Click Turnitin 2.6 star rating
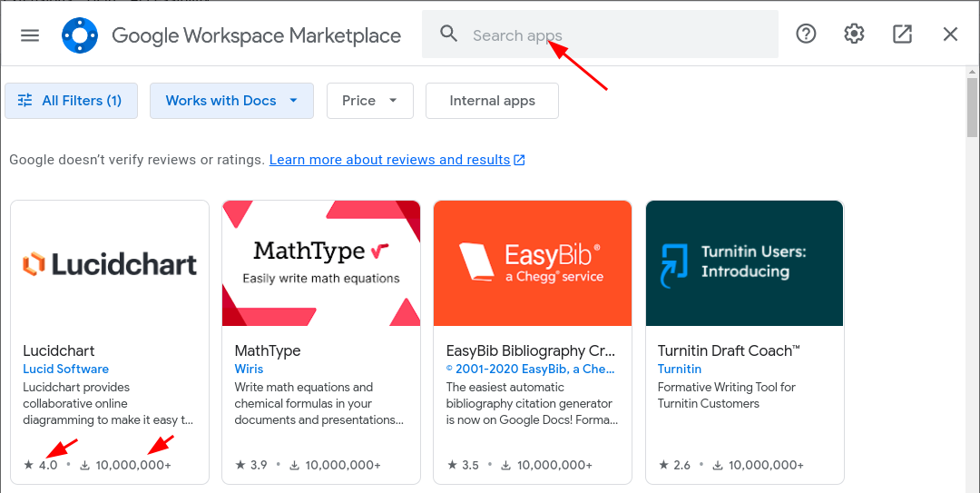Screen dimensions: 980x493 (x=674, y=466)
